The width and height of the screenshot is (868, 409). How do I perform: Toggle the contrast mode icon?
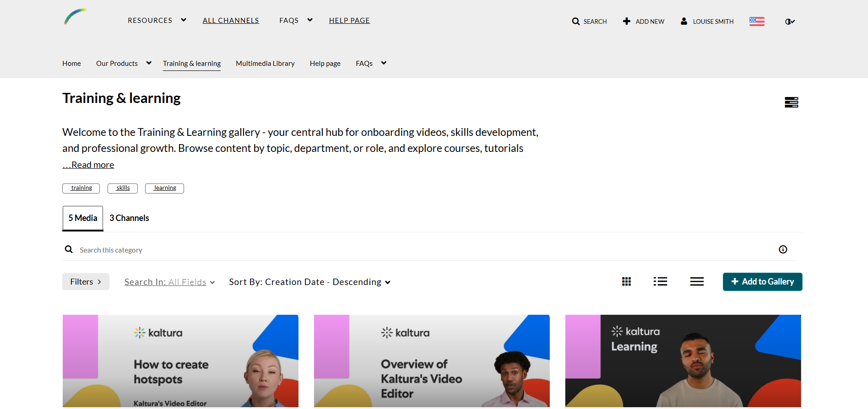[x=790, y=22]
